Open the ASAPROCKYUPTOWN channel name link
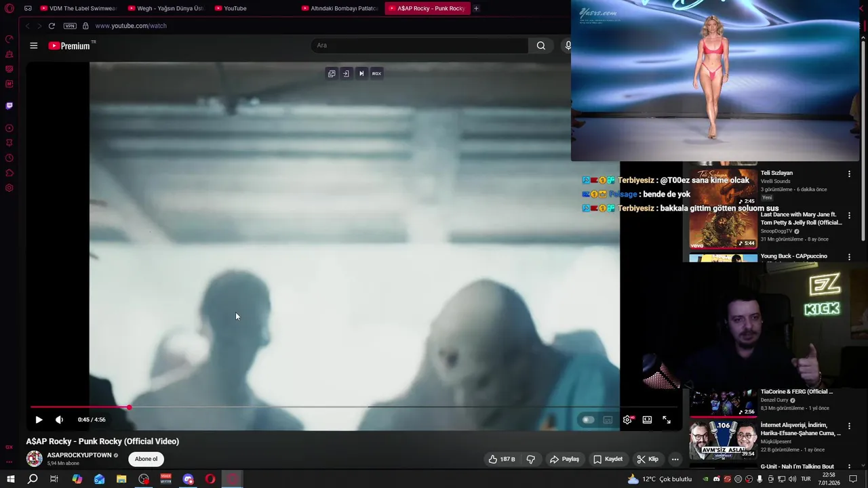 point(79,455)
